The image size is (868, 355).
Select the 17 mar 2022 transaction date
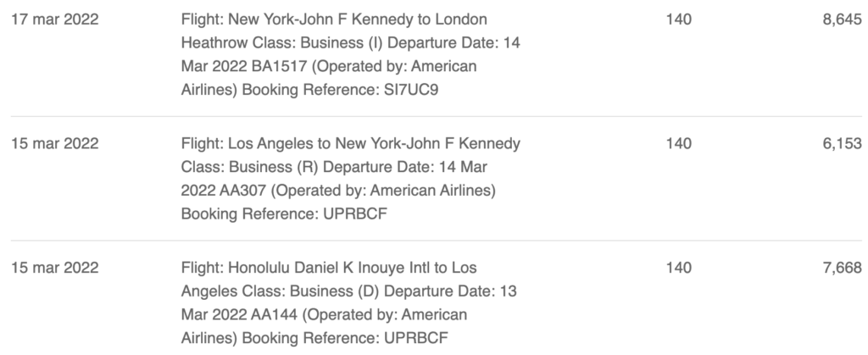pos(55,19)
